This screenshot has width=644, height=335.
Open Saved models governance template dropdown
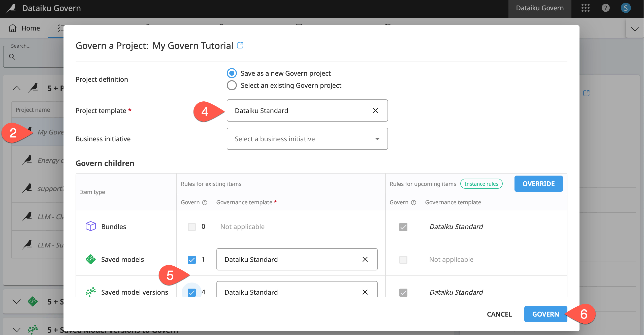297,259
